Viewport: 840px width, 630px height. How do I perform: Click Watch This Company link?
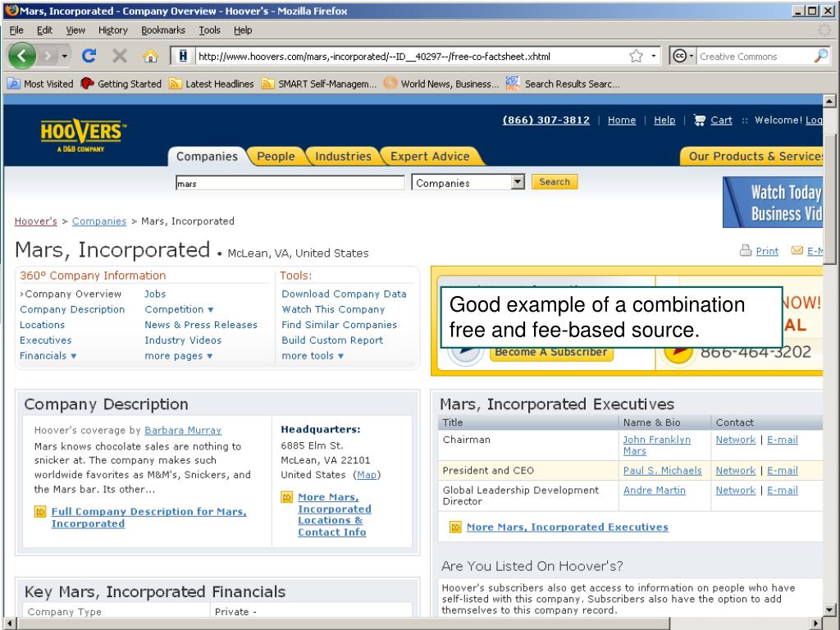click(x=333, y=309)
